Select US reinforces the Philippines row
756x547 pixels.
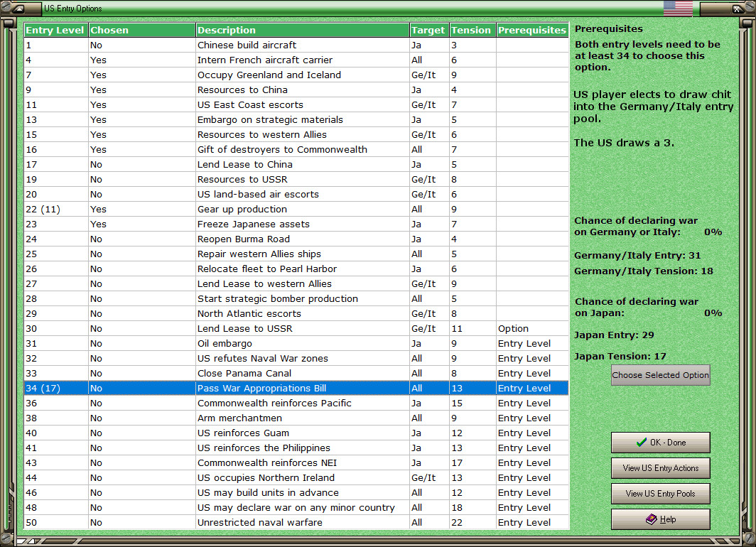coord(296,448)
